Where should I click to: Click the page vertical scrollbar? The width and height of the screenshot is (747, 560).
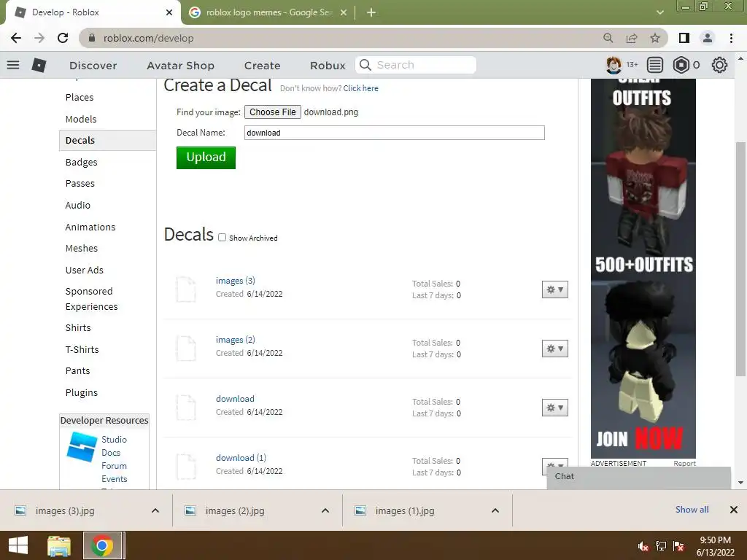[741, 260]
